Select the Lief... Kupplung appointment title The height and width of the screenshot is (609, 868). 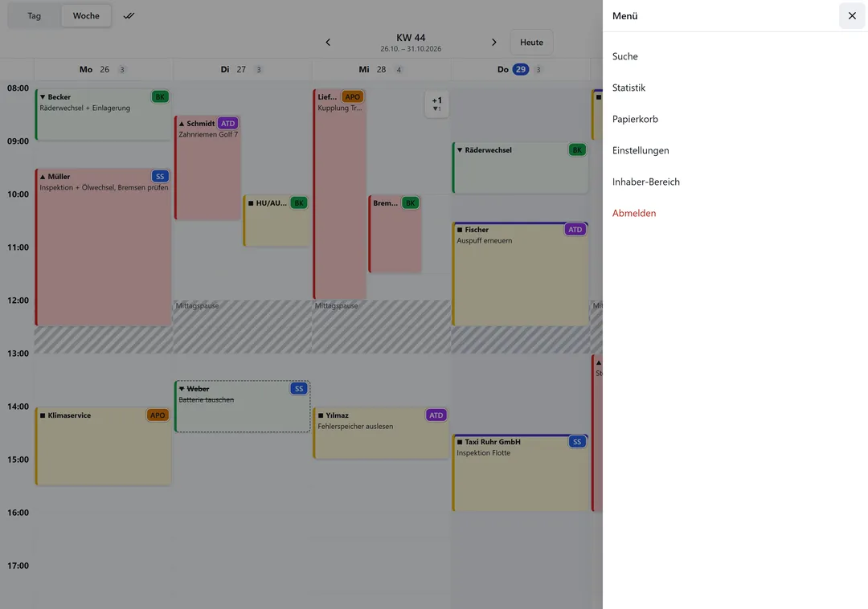click(327, 96)
